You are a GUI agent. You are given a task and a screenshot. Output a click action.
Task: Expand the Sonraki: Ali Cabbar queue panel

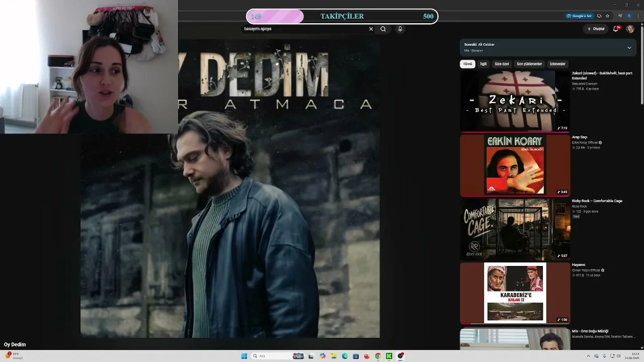coord(629,48)
